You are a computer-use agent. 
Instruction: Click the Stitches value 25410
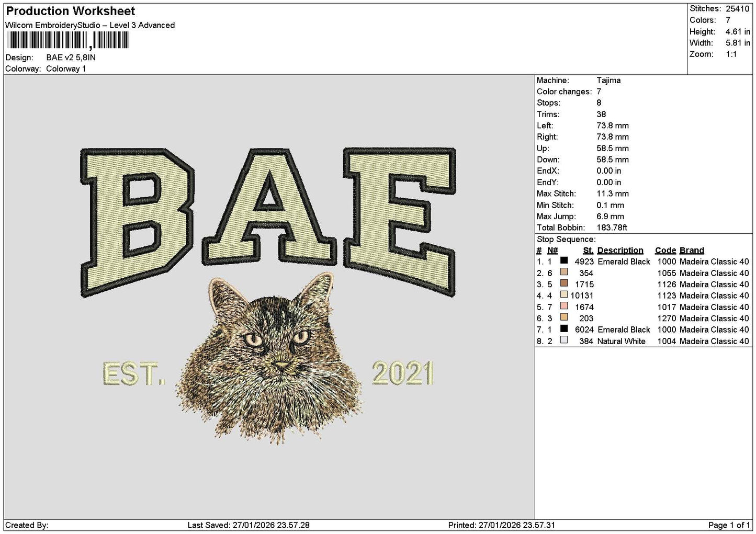(737, 8)
